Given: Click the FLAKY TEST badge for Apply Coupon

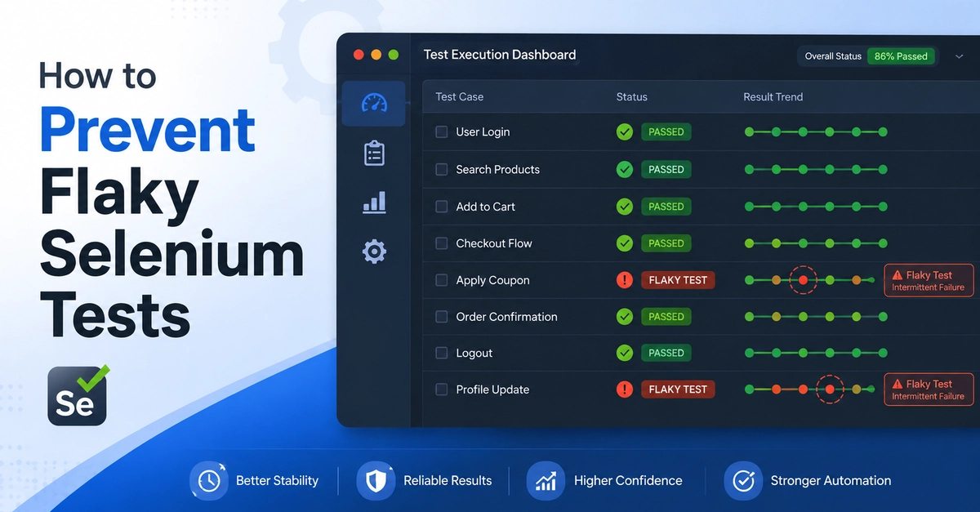Looking at the screenshot, I should point(678,280).
